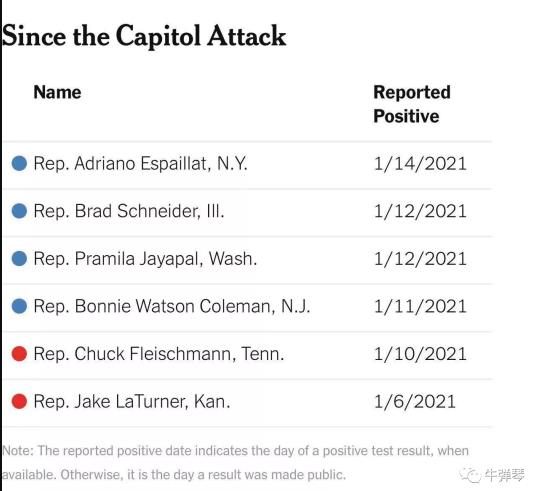Click the name Rep. Bonnie Watson Coleman, N.J.
The height and width of the screenshot is (491, 534).
click(x=172, y=306)
